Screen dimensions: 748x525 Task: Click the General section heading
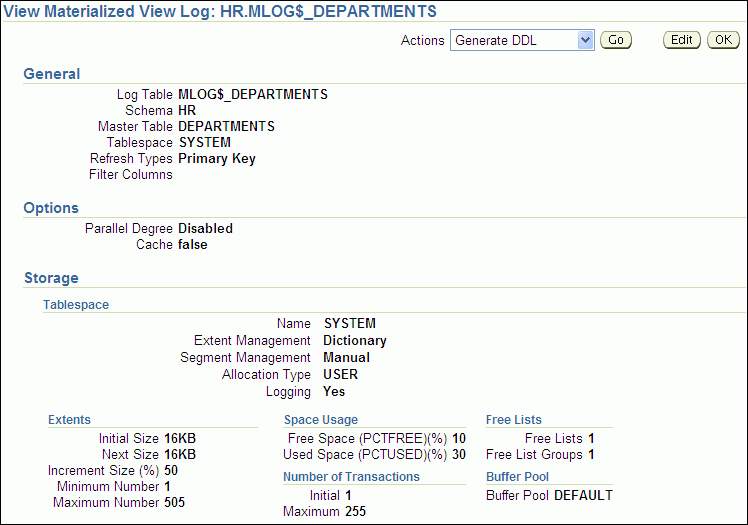coord(52,74)
